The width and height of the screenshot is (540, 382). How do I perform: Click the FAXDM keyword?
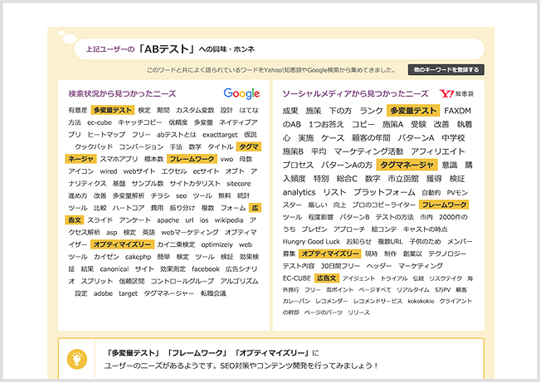click(x=458, y=111)
